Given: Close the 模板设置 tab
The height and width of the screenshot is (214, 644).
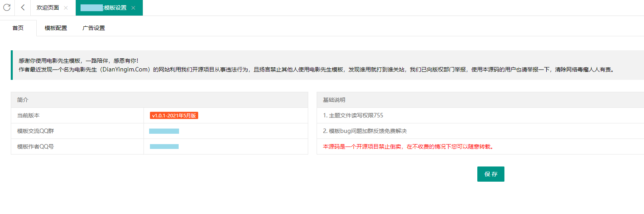Looking at the screenshot, I should coord(133,8).
